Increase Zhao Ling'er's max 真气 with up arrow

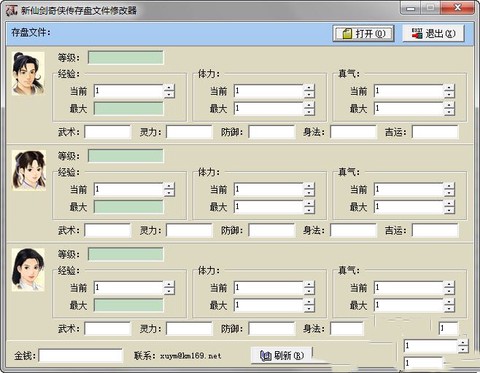pyautogui.click(x=449, y=203)
